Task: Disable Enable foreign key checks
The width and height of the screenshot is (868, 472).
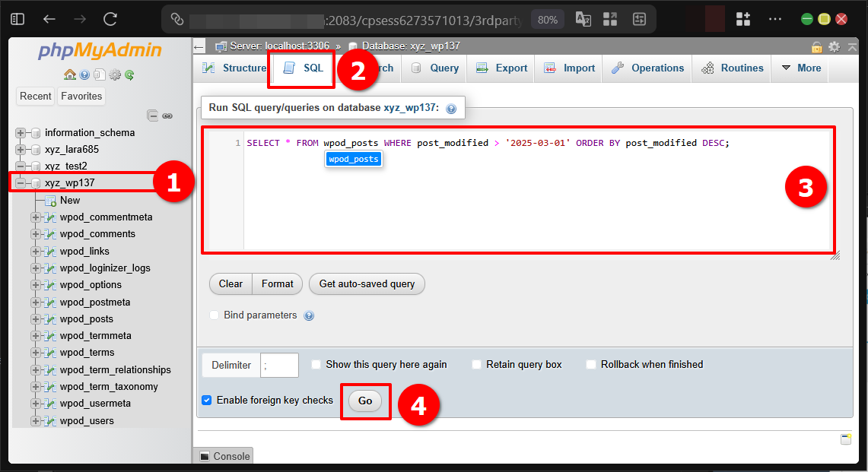Action: click(x=207, y=400)
